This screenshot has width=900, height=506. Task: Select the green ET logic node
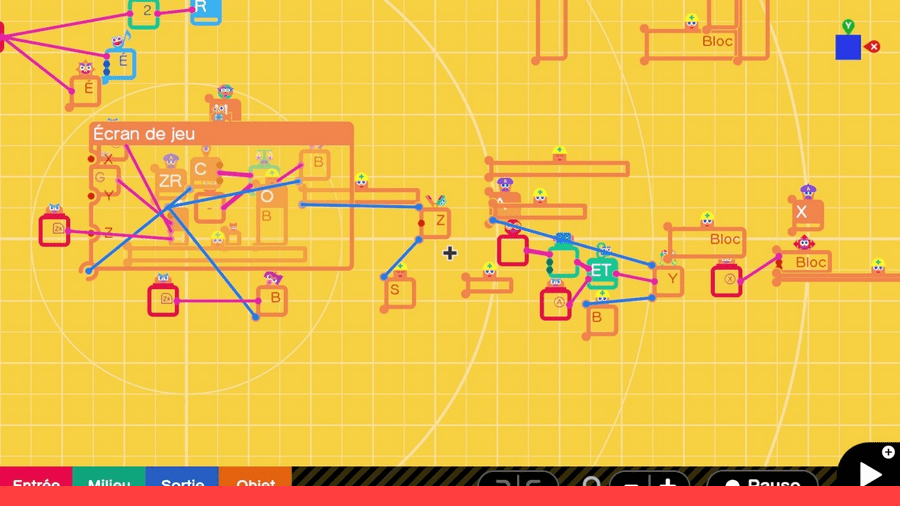point(601,271)
